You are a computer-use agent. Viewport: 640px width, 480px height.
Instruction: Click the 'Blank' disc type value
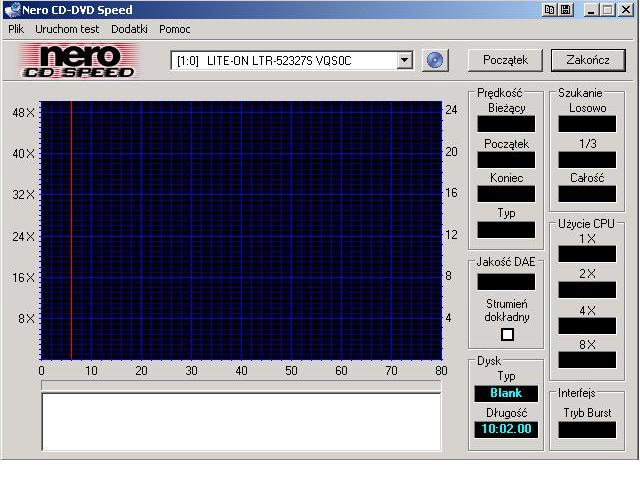pyautogui.click(x=506, y=393)
